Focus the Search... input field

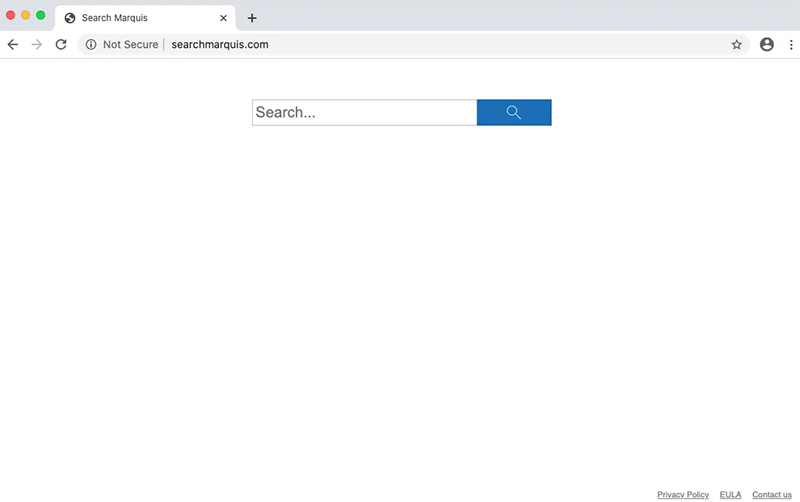pos(364,113)
